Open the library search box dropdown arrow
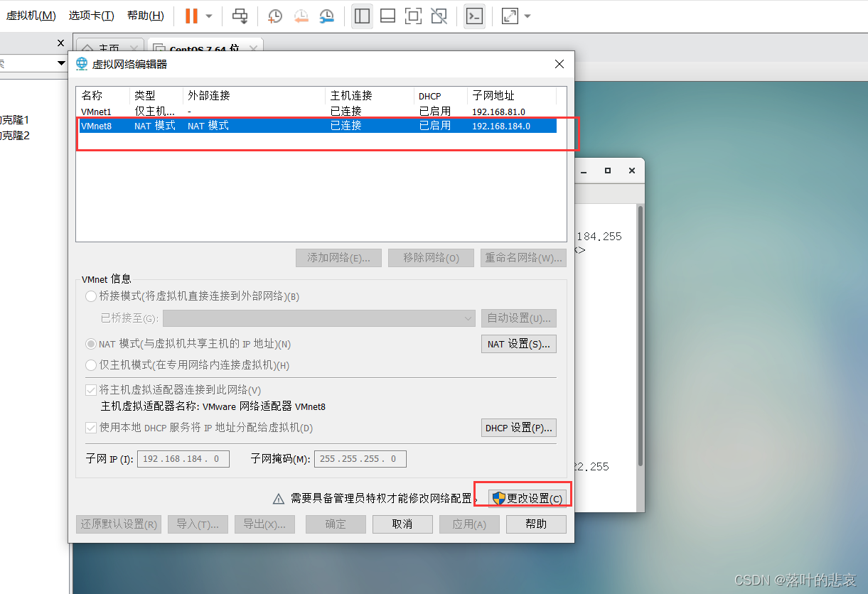Image resolution: width=868 pixels, height=594 pixels. coord(61,64)
